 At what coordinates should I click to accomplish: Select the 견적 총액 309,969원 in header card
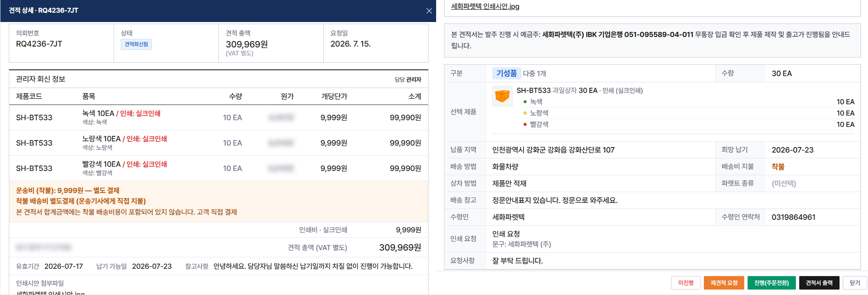(x=246, y=44)
